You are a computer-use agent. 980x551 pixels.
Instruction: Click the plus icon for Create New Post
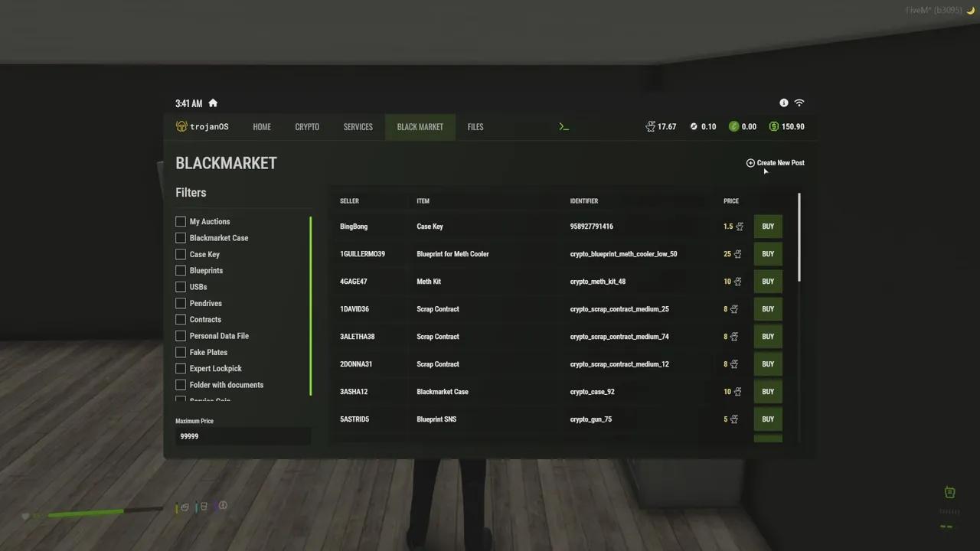pyautogui.click(x=750, y=163)
